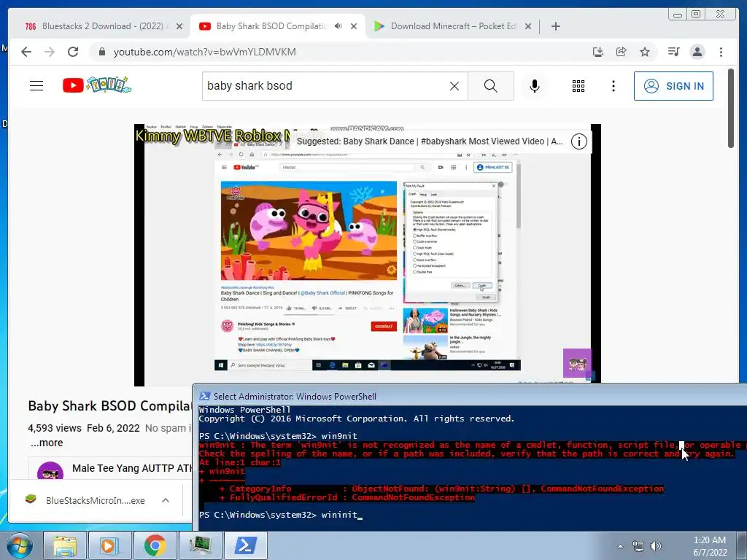Open media controls icon in Chrome toolbar
The image size is (747, 560).
pos(673,52)
